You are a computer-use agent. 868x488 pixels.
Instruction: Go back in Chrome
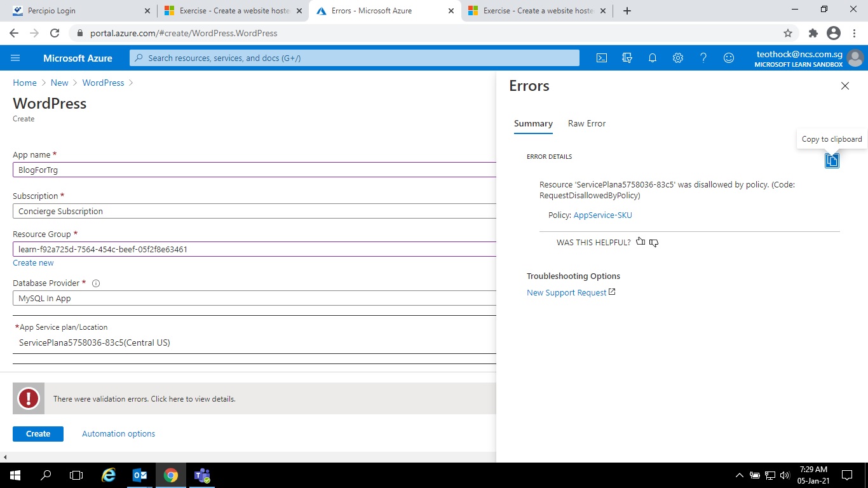pyautogui.click(x=14, y=33)
